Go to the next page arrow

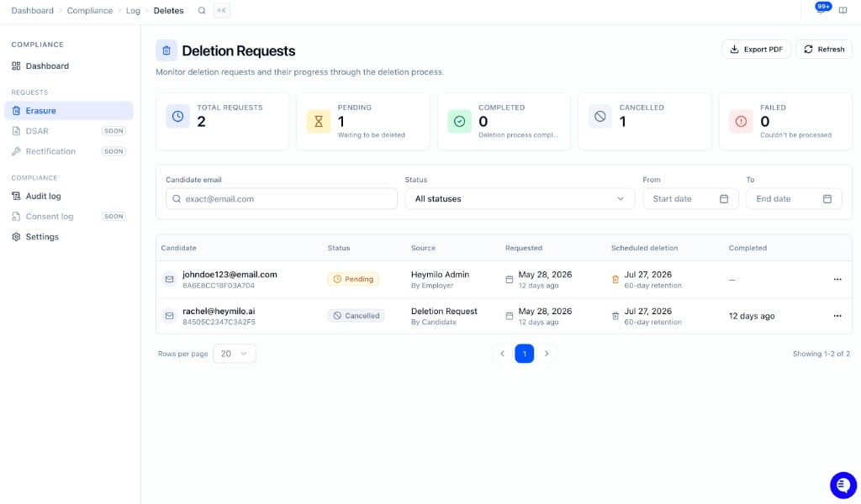pyautogui.click(x=547, y=354)
